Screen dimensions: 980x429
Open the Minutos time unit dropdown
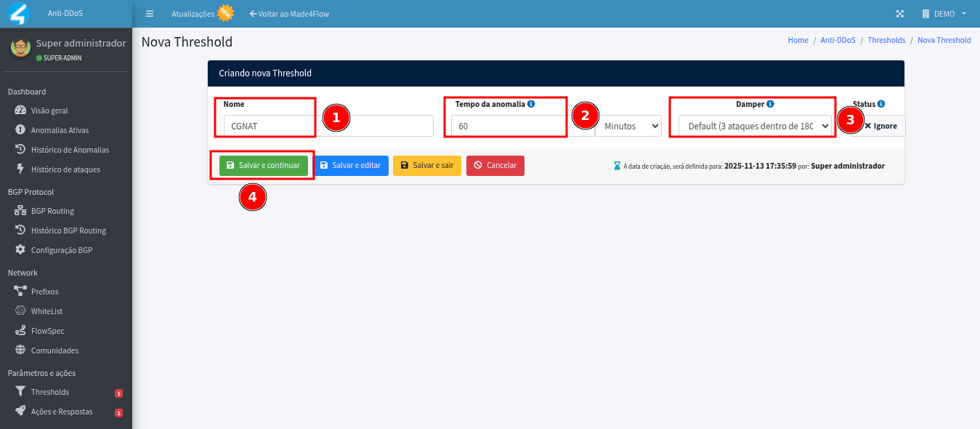point(628,126)
